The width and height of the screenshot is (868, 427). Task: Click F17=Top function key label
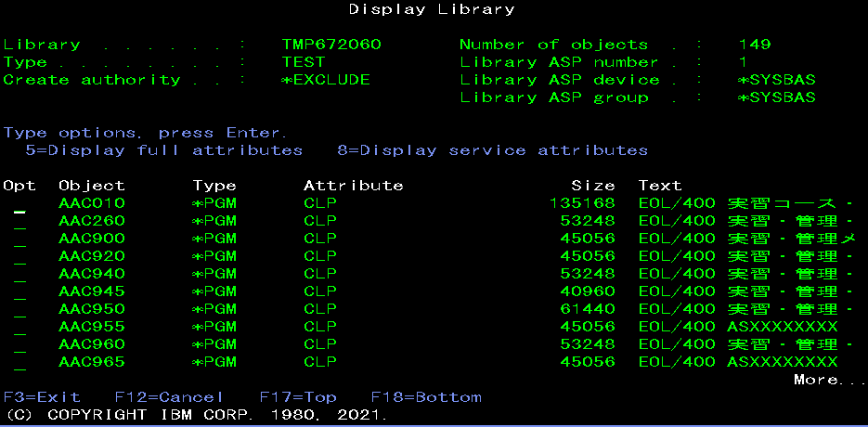[298, 397]
